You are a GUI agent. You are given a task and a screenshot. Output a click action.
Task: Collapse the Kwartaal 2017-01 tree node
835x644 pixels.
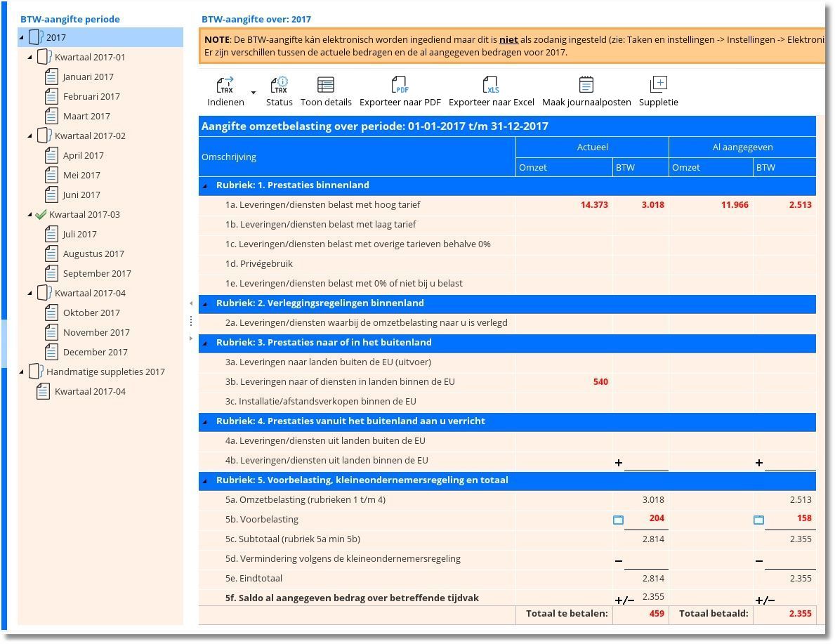(30, 58)
